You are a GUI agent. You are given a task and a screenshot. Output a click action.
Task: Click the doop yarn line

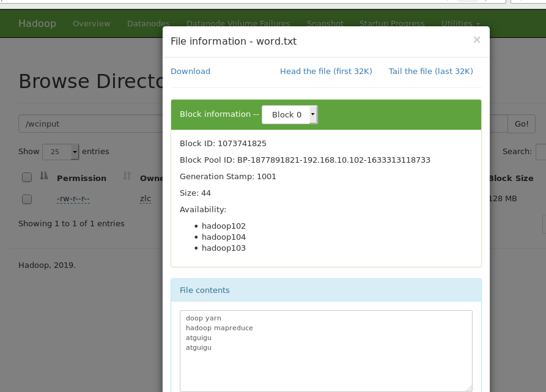click(204, 318)
